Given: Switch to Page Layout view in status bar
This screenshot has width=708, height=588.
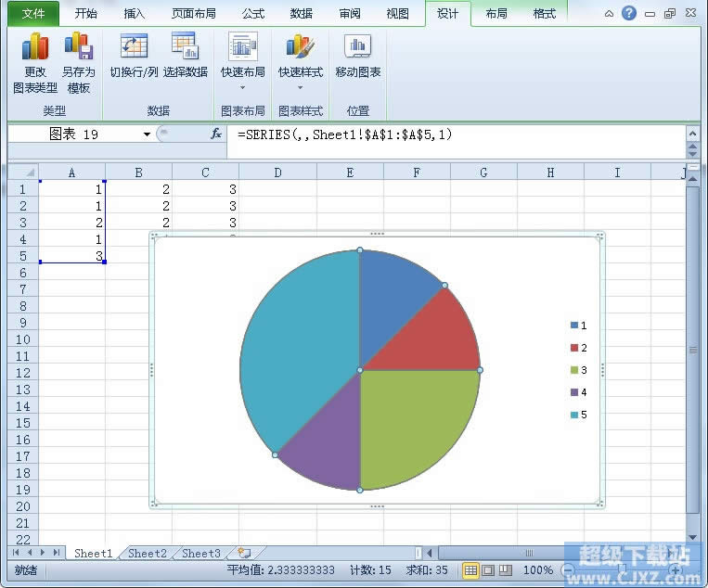Looking at the screenshot, I should pyautogui.click(x=488, y=570).
